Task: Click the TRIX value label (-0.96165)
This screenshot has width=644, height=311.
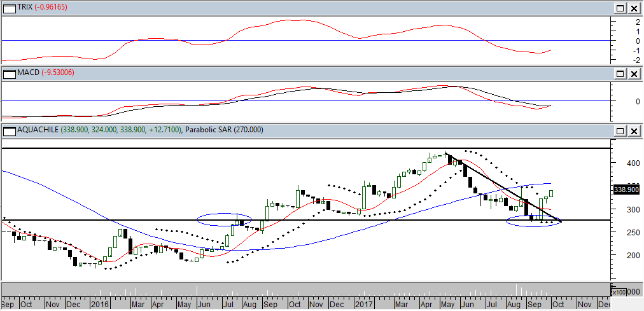Action: click(53, 8)
